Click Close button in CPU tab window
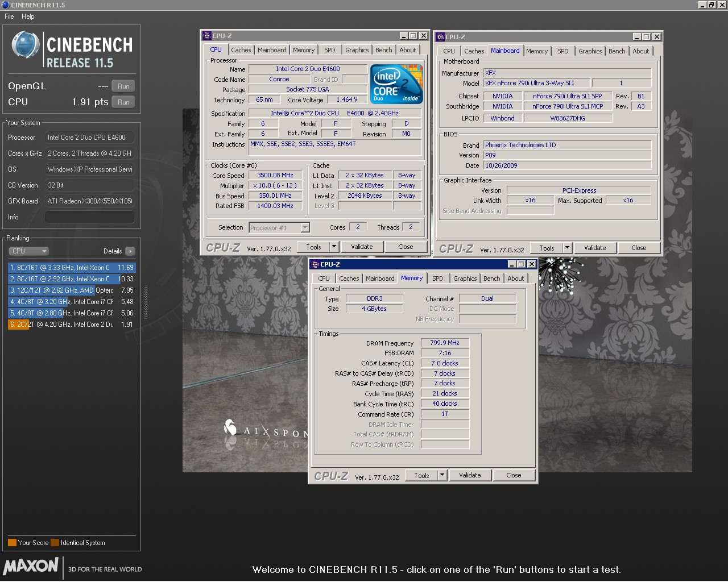The image size is (728, 582). click(x=406, y=247)
